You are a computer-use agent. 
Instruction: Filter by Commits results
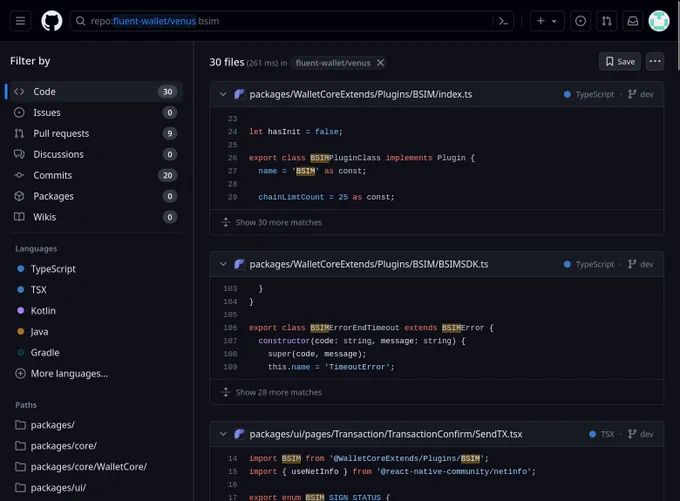click(x=96, y=175)
